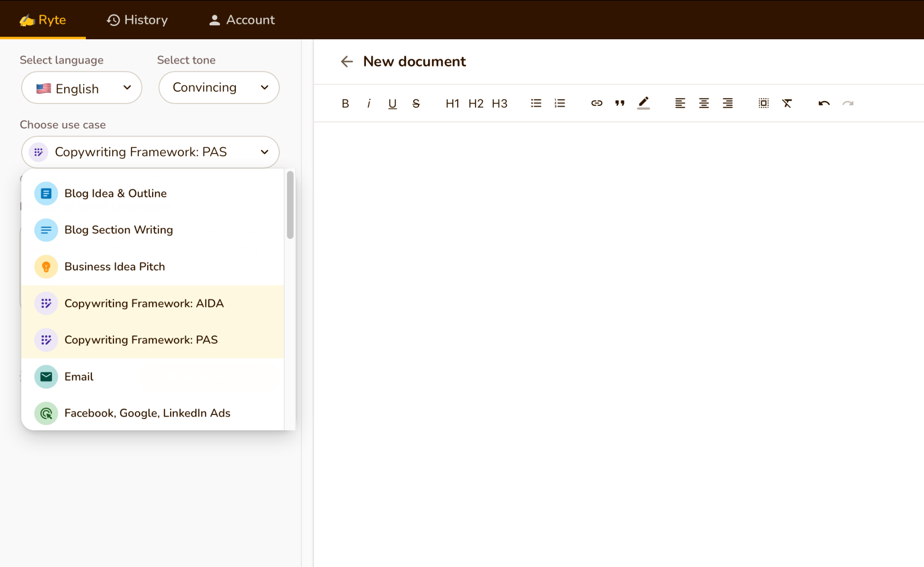Insert a bulleted list
This screenshot has height=567, width=924.
[x=536, y=103]
